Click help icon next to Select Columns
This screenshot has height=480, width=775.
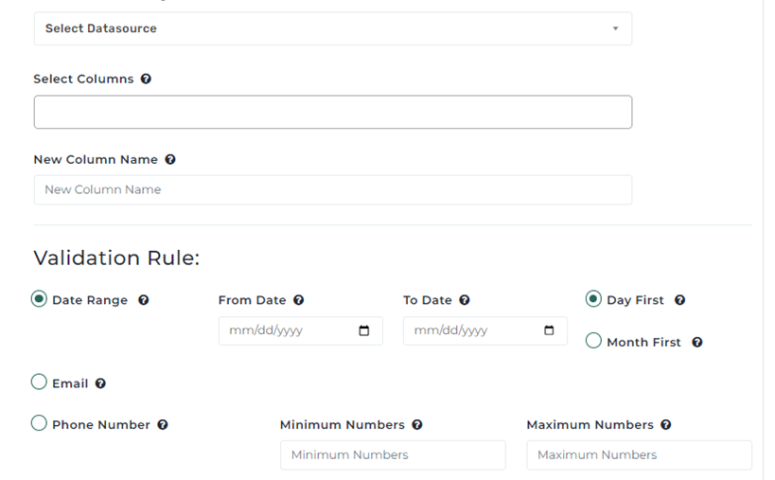point(147,79)
